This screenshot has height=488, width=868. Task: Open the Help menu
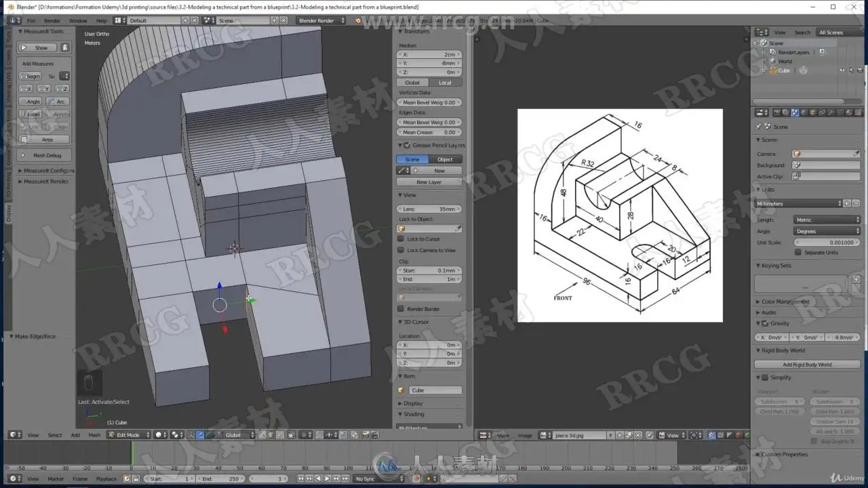(x=101, y=20)
